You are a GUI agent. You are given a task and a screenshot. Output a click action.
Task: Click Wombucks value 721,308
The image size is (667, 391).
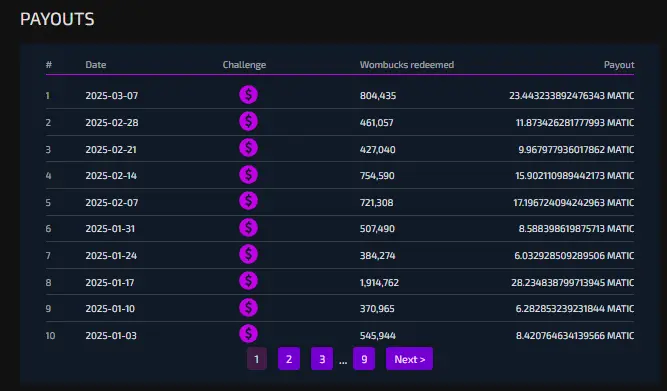coord(376,203)
